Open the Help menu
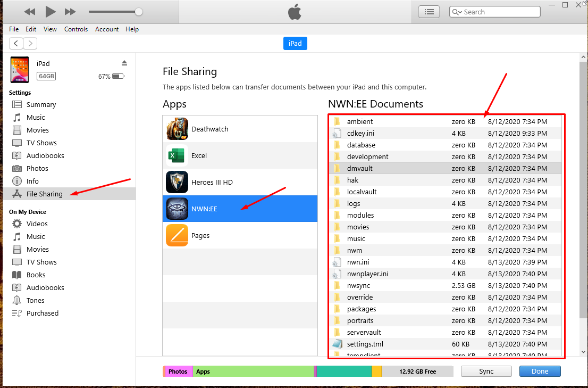The image size is (588, 388). click(132, 29)
